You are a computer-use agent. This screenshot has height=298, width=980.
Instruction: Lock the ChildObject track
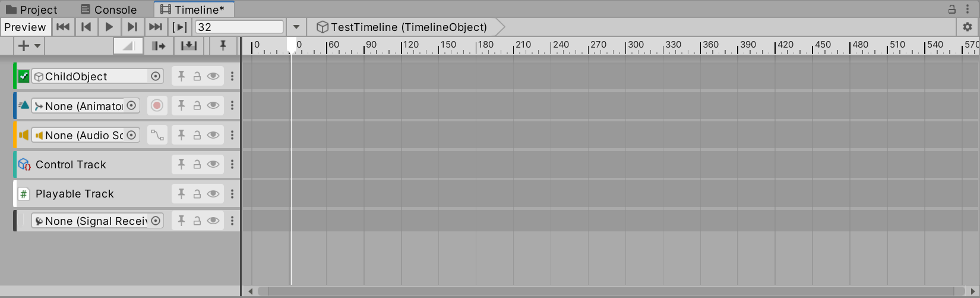pos(197,76)
